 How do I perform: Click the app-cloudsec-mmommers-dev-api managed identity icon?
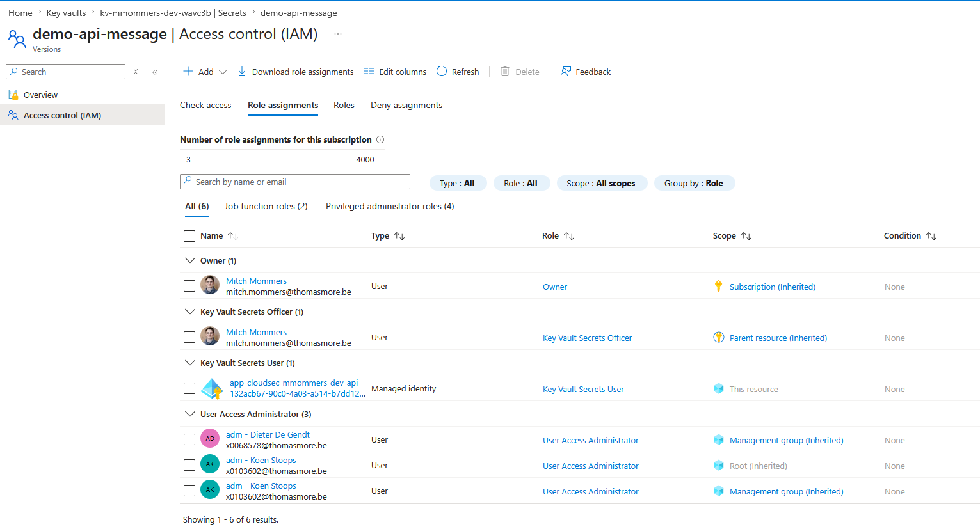pyautogui.click(x=212, y=388)
